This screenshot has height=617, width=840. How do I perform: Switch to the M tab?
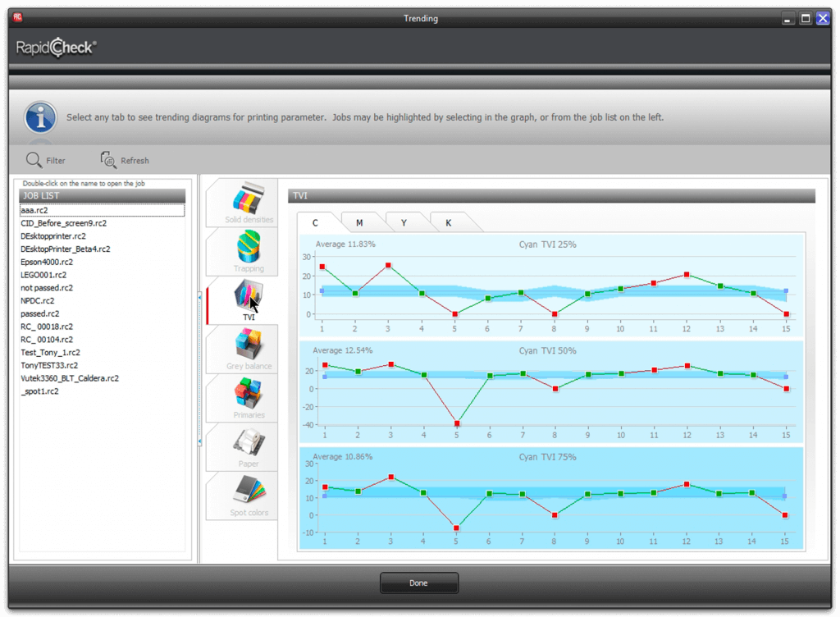point(359,223)
